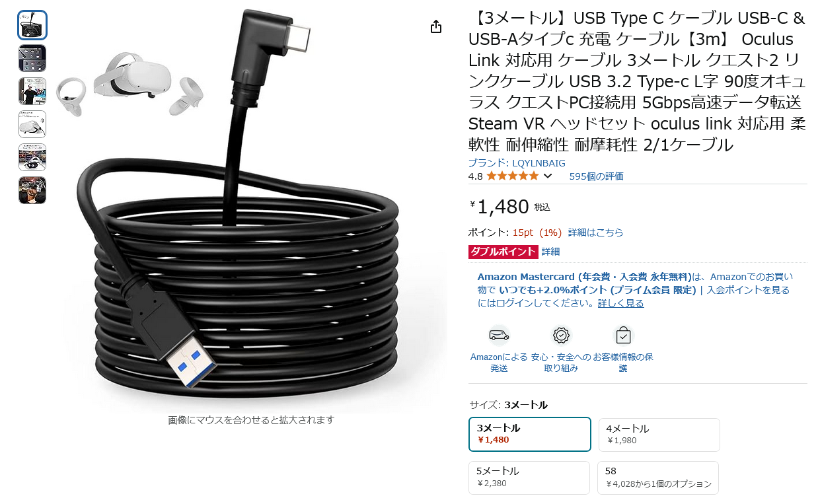Viewport: 818px width, 504px height.
Task: Click the share icon above product image
Action: tap(435, 26)
